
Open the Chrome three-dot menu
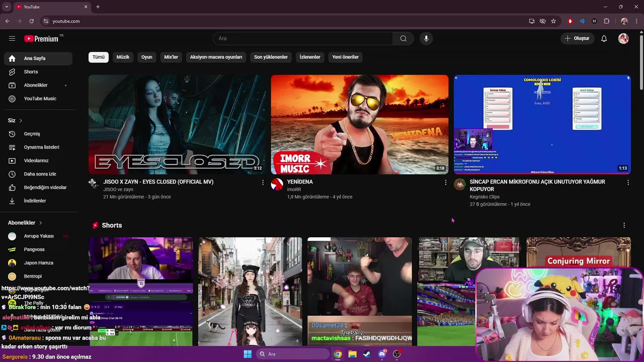click(636, 21)
